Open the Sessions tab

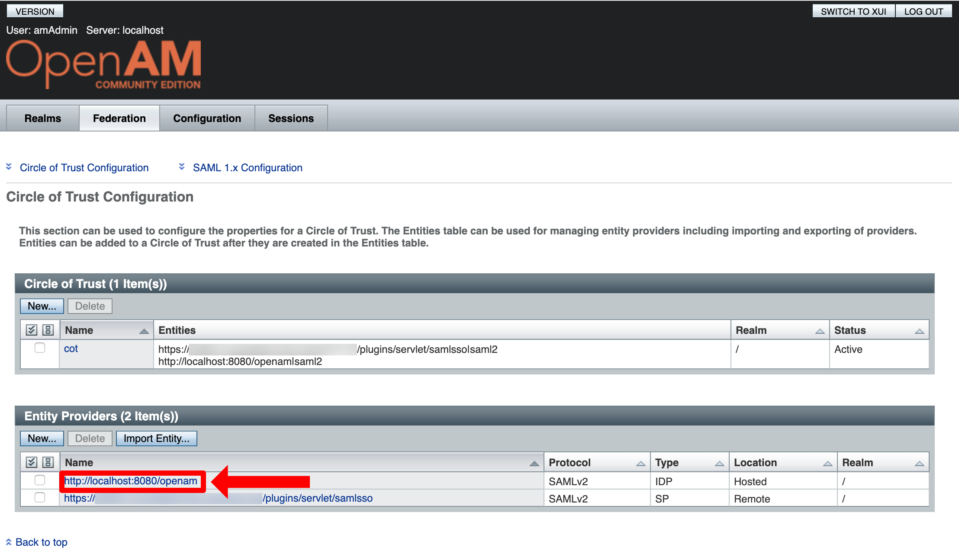[291, 118]
